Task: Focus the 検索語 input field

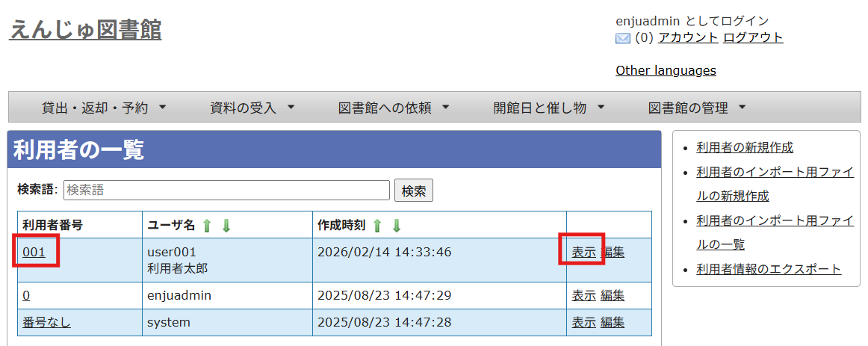Action: 227,191
